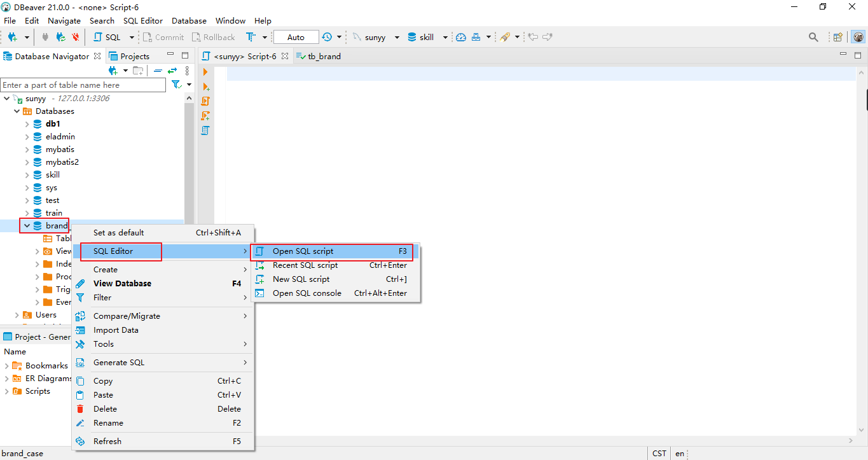This screenshot has height=460, width=868.
Task: Click the Reconnect icon in the main toolbar
Action: point(60,38)
